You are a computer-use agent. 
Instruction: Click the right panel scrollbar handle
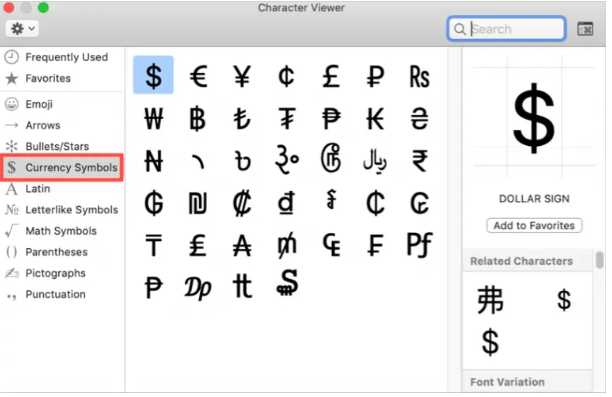tap(600, 260)
